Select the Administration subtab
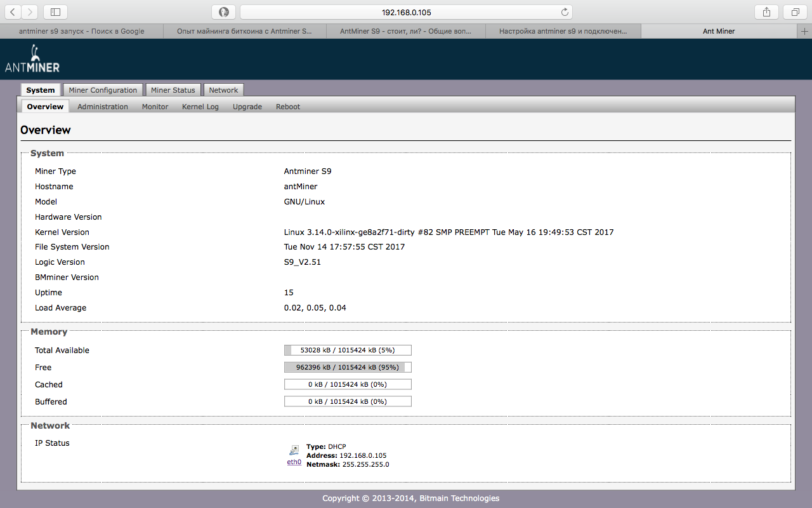 tap(103, 107)
